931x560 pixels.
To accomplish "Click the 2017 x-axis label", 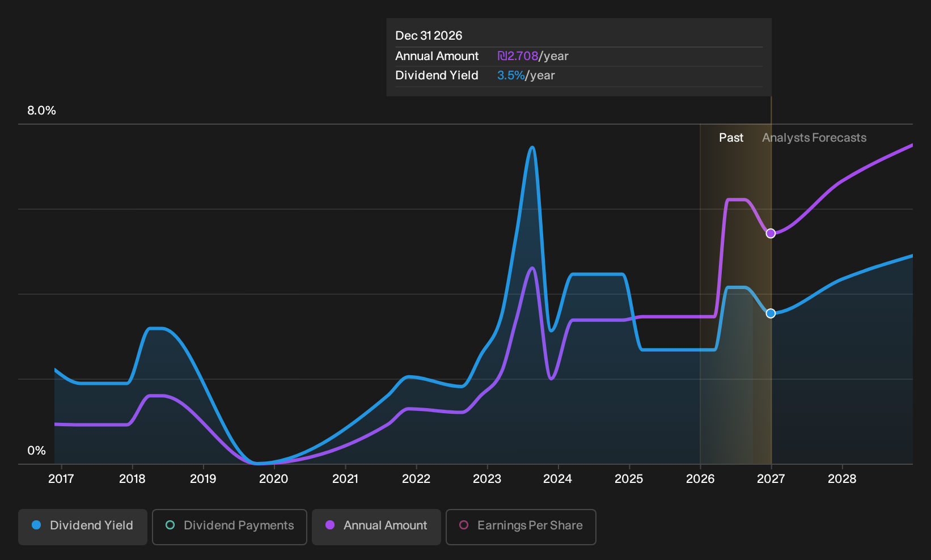I will tap(61, 479).
